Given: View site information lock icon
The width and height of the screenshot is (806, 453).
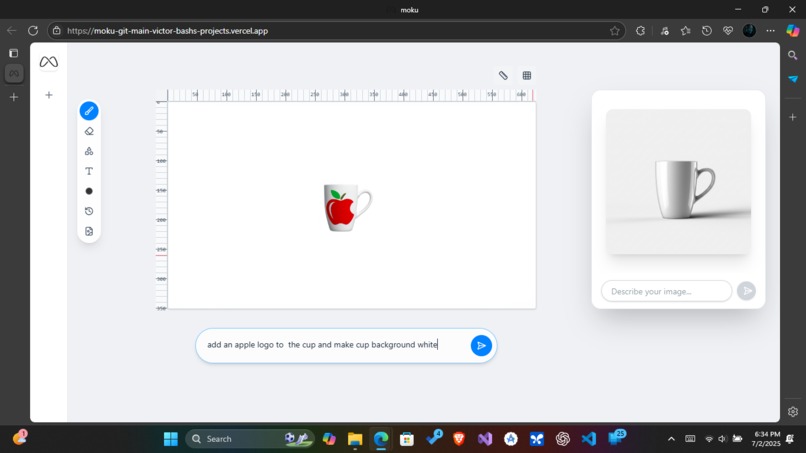Looking at the screenshot, I should pyautogui.click(x=57, y=31).
